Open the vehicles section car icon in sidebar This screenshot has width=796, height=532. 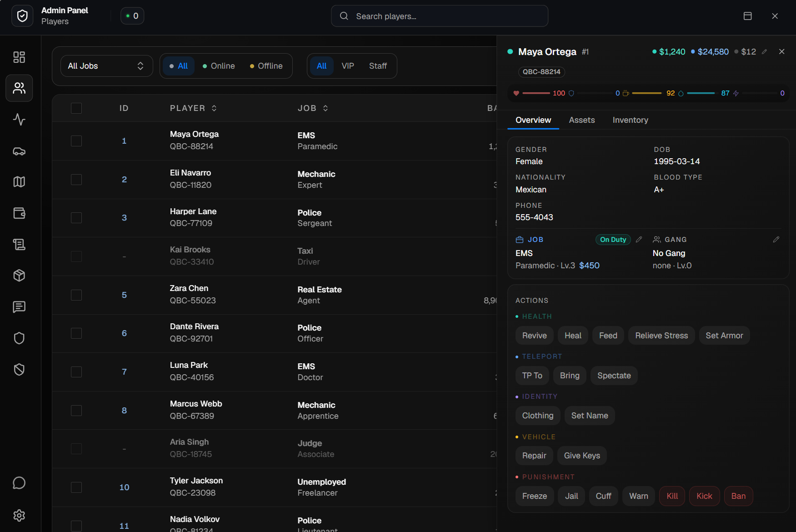[x=19, y=151]
